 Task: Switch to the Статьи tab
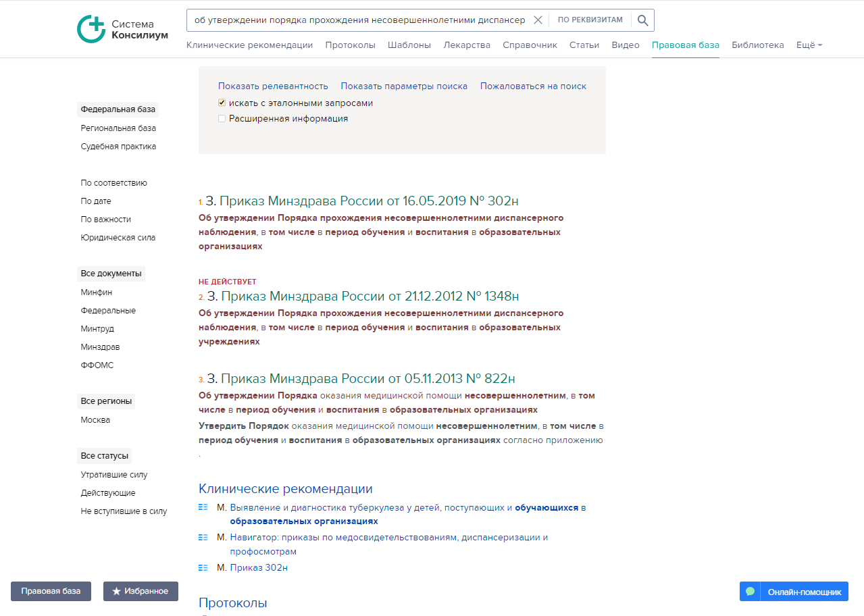584,45
